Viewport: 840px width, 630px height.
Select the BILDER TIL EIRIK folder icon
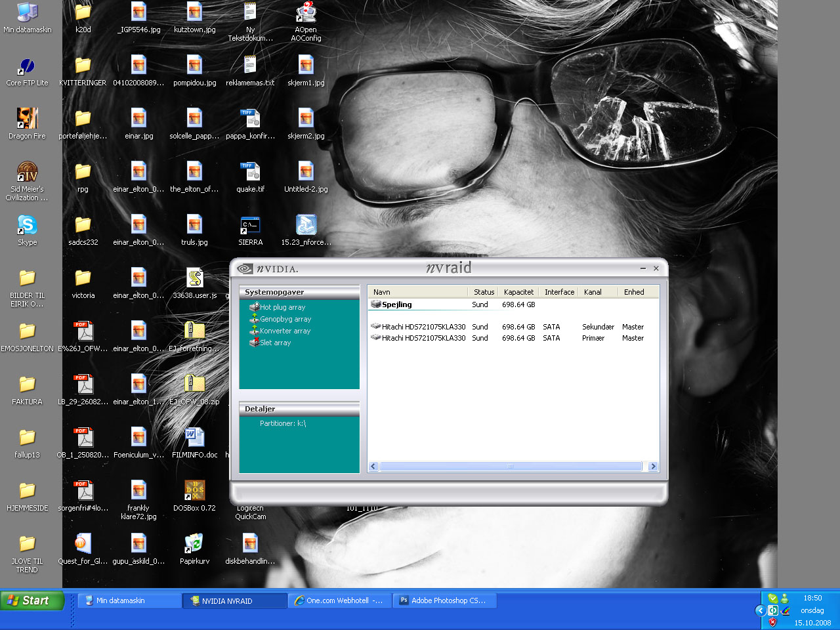tap(27, 289)
